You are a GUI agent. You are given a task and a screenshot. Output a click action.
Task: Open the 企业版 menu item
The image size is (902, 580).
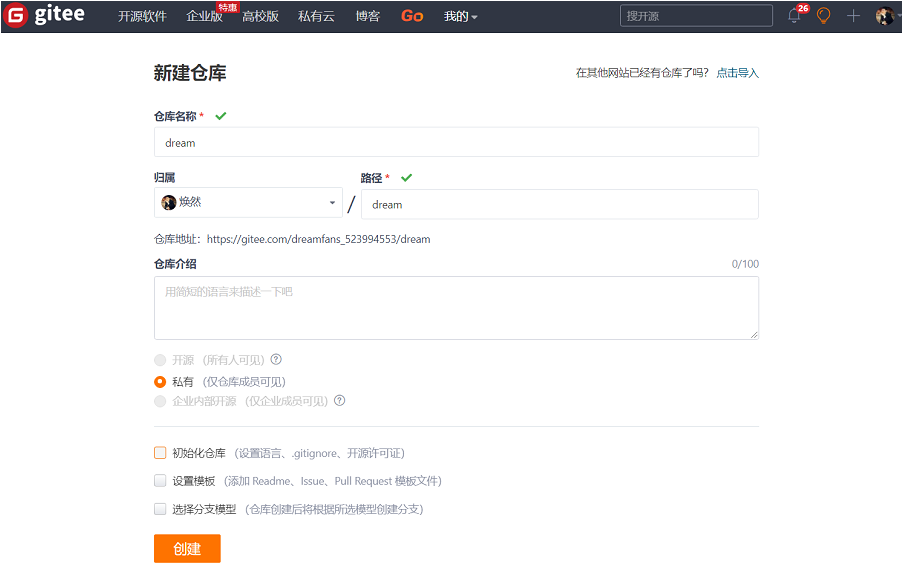pos(204,17)
